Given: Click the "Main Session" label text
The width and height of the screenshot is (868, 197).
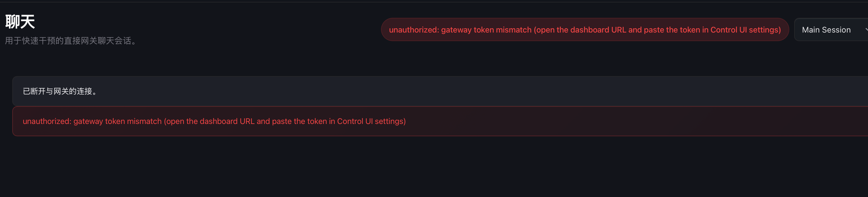Looking at the screenshot, I should [x=826, y=30].
